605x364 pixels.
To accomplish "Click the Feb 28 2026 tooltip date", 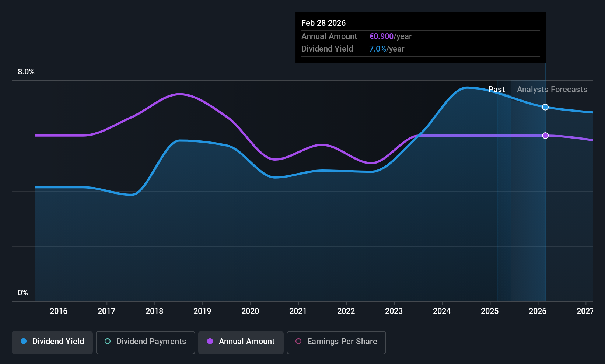I will [324, 23].
